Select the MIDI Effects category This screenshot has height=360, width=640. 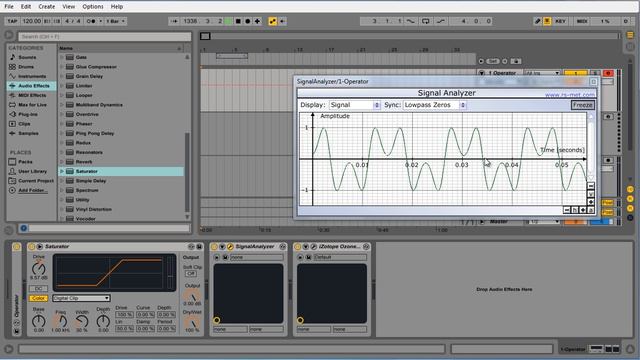tap(32, 96)
